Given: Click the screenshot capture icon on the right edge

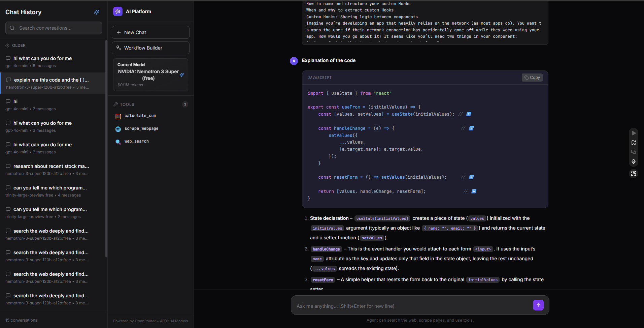Looking at the screenshot, I should pyautogui.click(x=634, y=174).
